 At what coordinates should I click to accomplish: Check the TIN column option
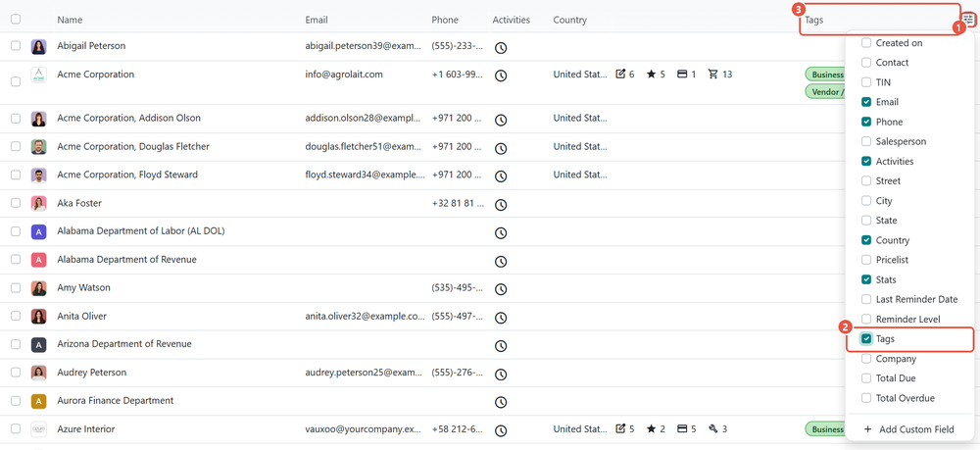(866, 82)
